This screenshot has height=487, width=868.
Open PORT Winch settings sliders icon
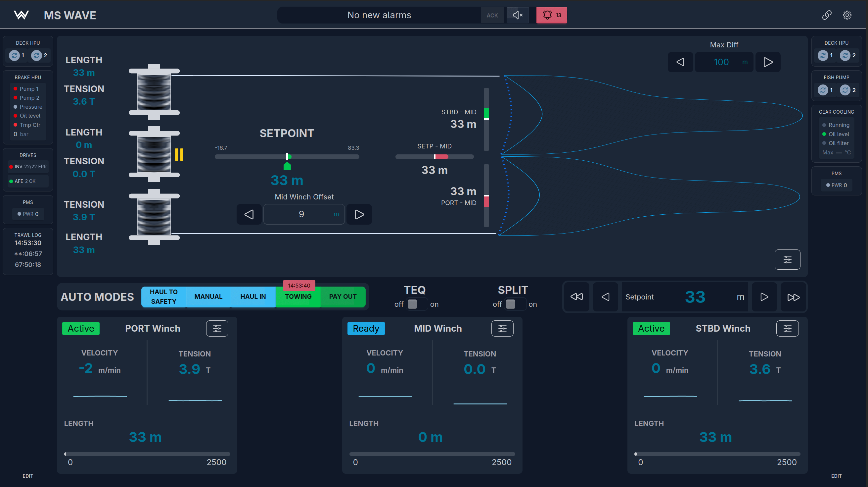217,329
